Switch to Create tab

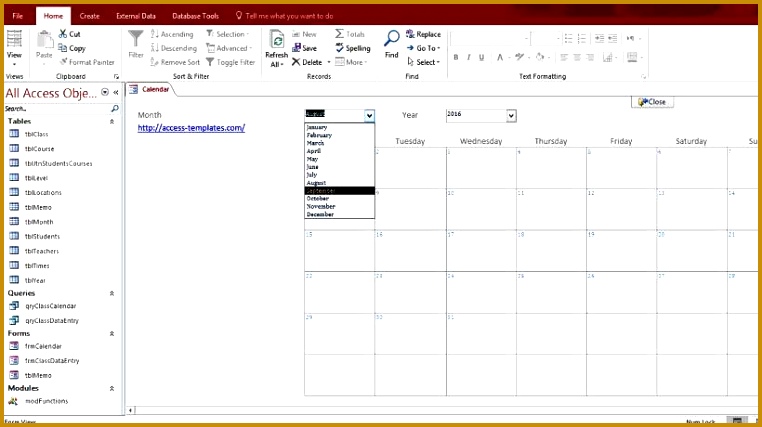89,16
